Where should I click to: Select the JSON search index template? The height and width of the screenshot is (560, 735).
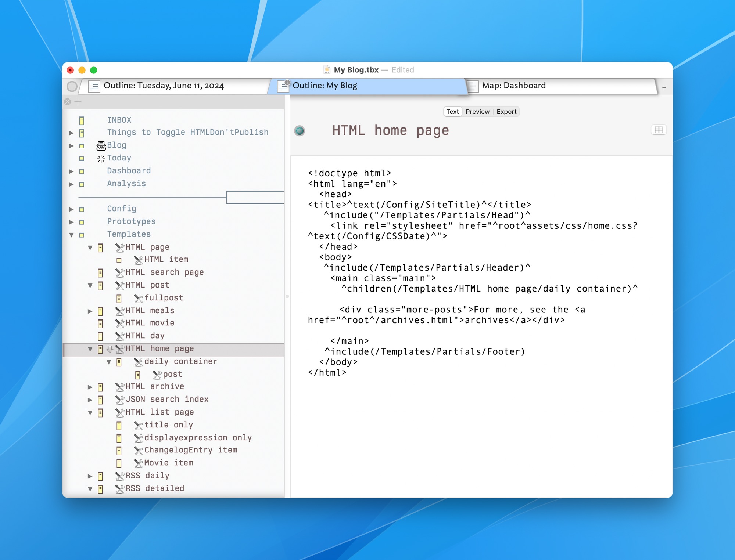(167, 399)
